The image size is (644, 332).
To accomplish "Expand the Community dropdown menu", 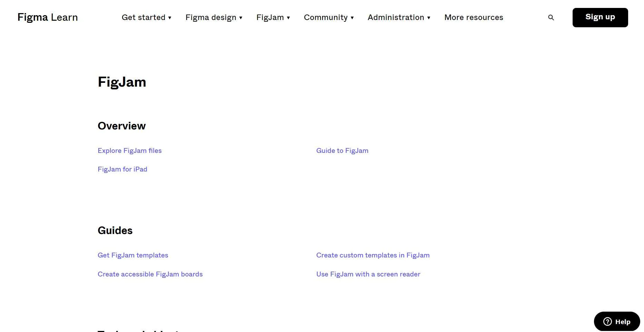I will 329,18.
